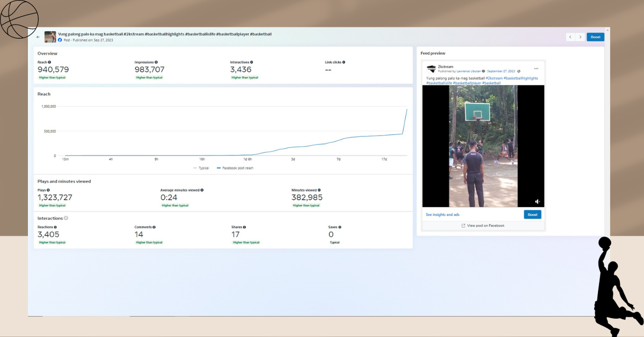Click the Typical badge under Saves
644x337 pixels.
pos(334,243)
